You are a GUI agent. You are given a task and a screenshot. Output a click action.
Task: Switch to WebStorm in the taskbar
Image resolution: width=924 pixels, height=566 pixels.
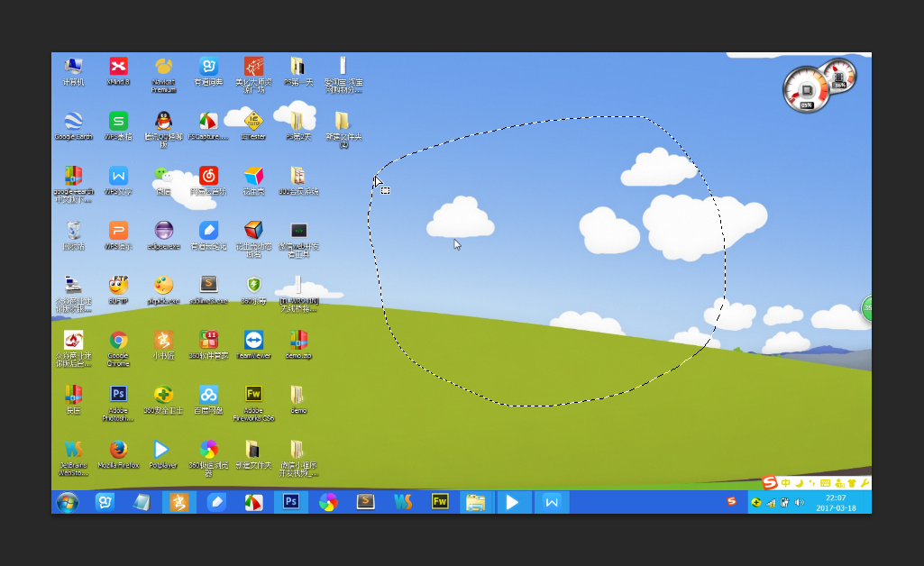coord(403,502)
